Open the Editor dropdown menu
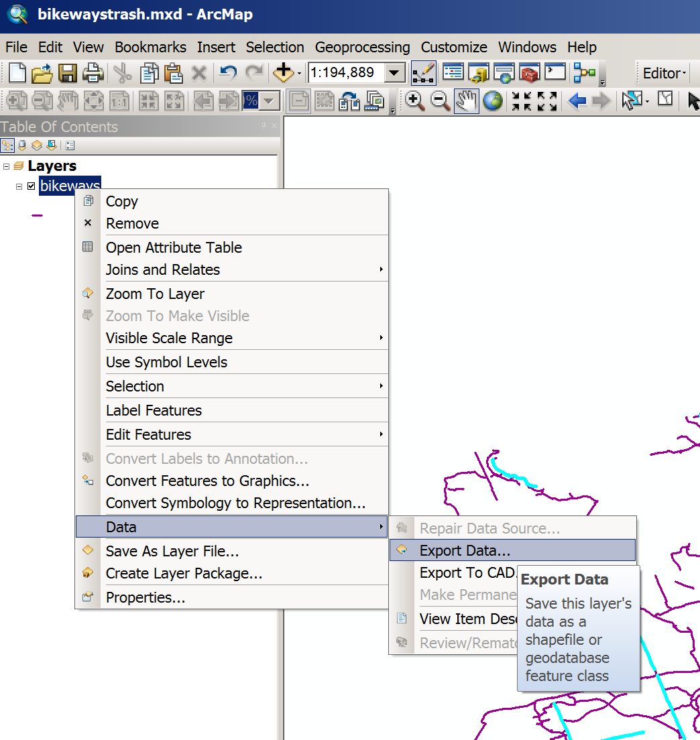This screenshot has height=740, width=700. coord(664,73)
